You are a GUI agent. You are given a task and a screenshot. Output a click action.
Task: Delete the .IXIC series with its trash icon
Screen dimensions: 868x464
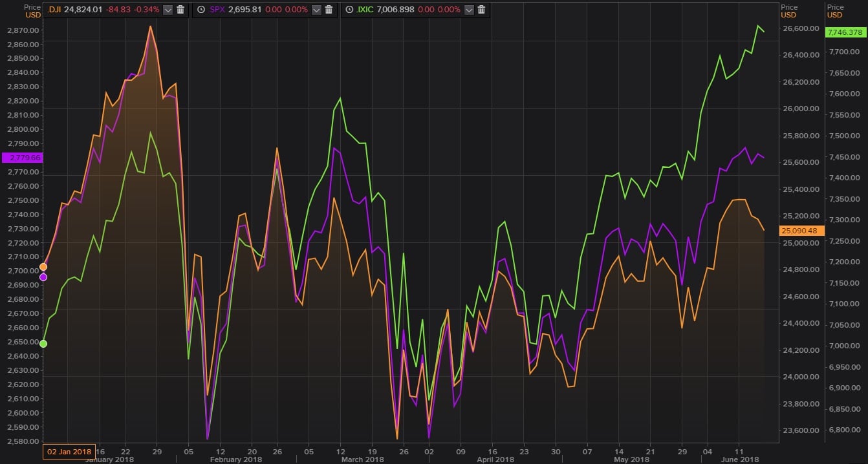click(482, 10)
